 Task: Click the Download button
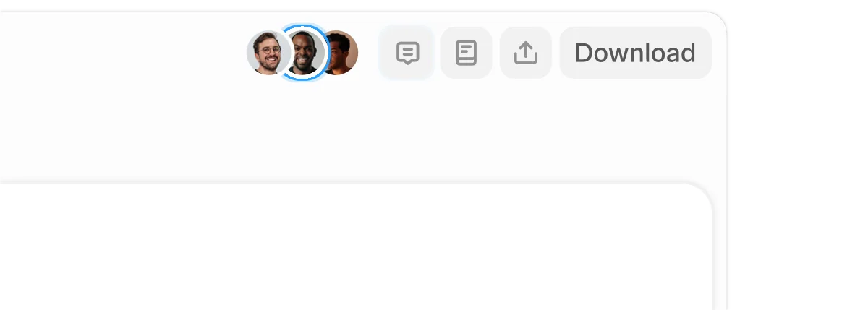[635, 53]
